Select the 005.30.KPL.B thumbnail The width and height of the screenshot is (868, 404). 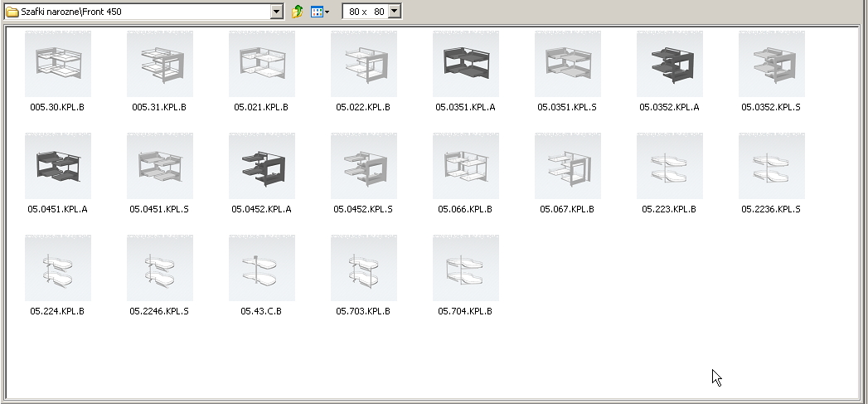click(57, 64)
